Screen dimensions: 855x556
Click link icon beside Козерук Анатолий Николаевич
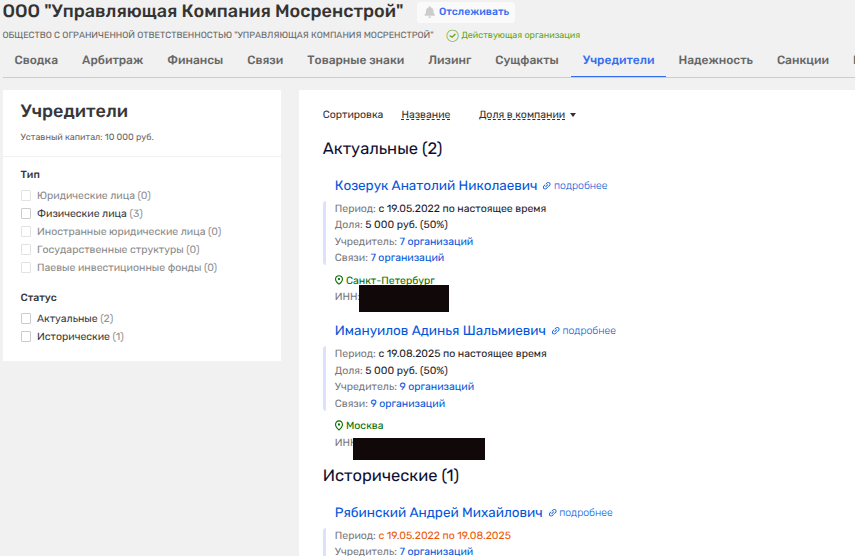pyautogui.click(x=547, y=186)
